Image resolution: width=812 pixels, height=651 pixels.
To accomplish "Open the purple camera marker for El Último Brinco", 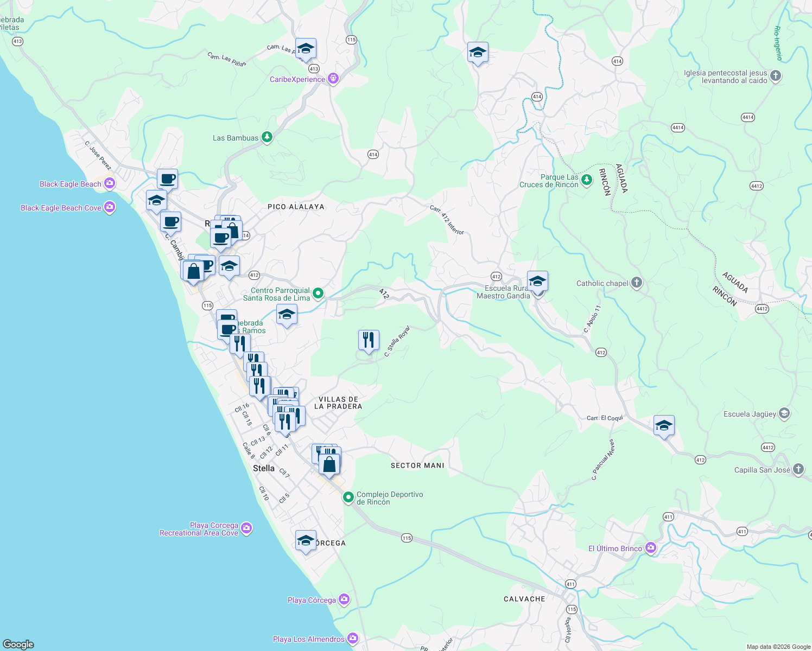I will coord(650,548).
